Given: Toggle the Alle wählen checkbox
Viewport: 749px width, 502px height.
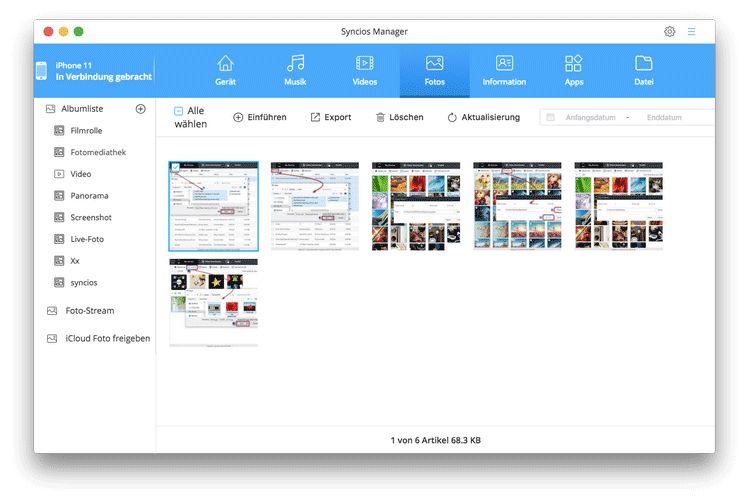Looking at the screenshot, I should pyautogui.click(x=178, y=111).
